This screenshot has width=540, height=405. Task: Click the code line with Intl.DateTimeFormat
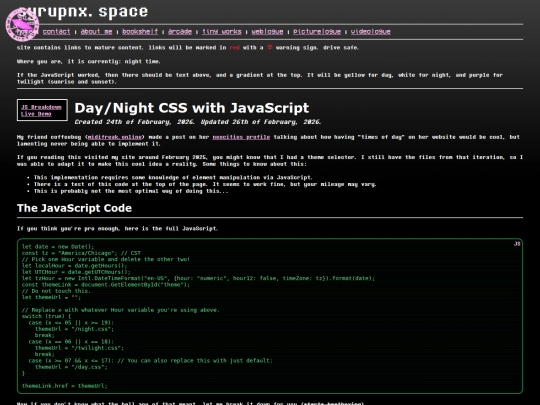[198, 278]
